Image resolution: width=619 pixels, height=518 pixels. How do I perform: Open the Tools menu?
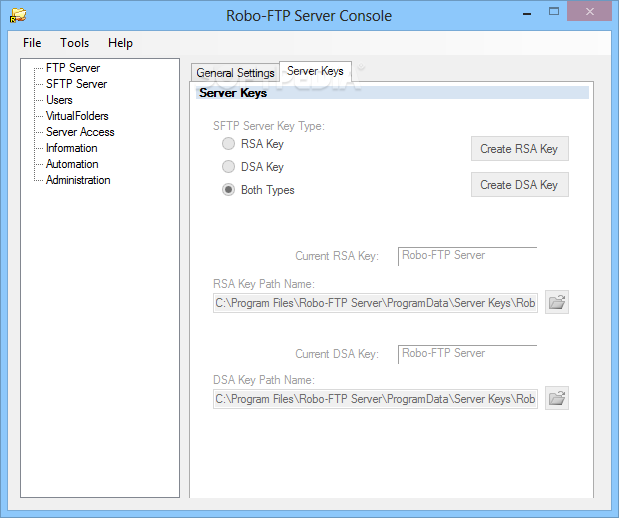(x=75, y=43)
